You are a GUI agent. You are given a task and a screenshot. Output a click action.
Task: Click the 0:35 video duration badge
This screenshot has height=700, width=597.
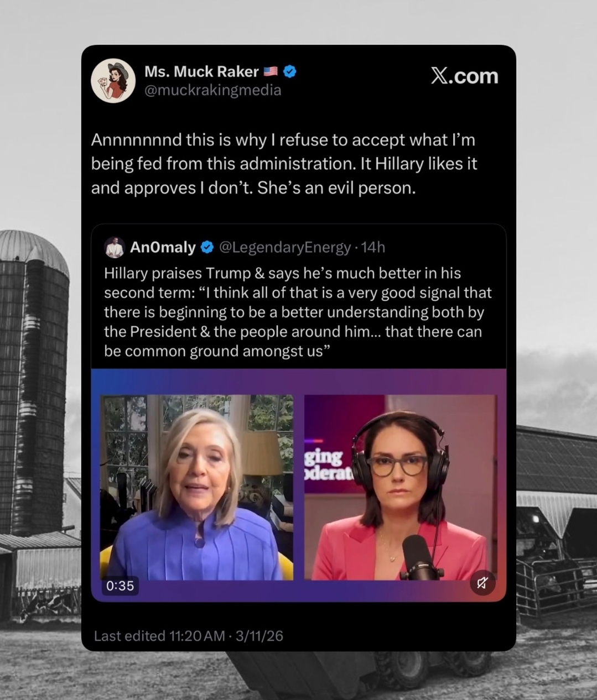(x=120, y=586)
